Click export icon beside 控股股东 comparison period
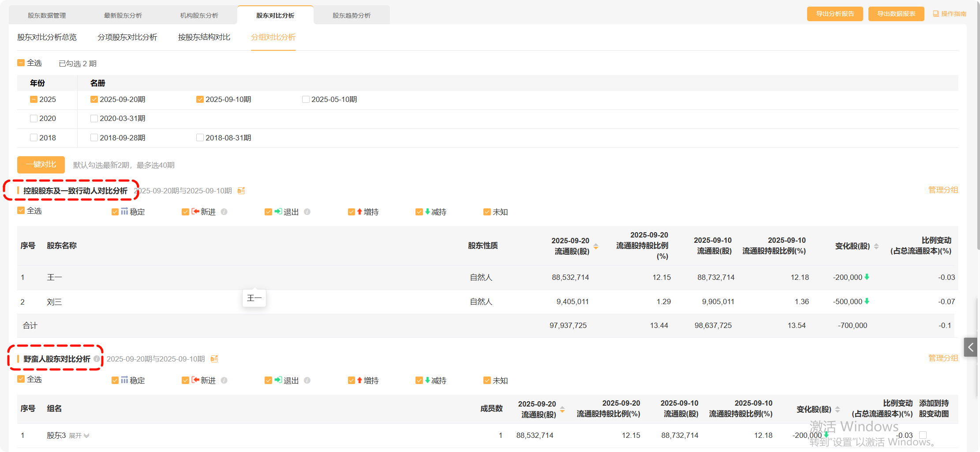The width and height of the screenshot is (980, 452). point(241,191)
